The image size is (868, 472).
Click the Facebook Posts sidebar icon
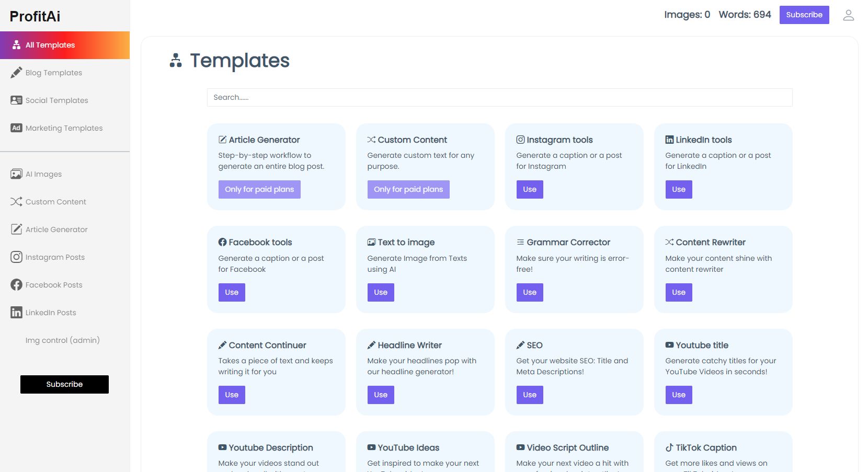tap(16, 285)
